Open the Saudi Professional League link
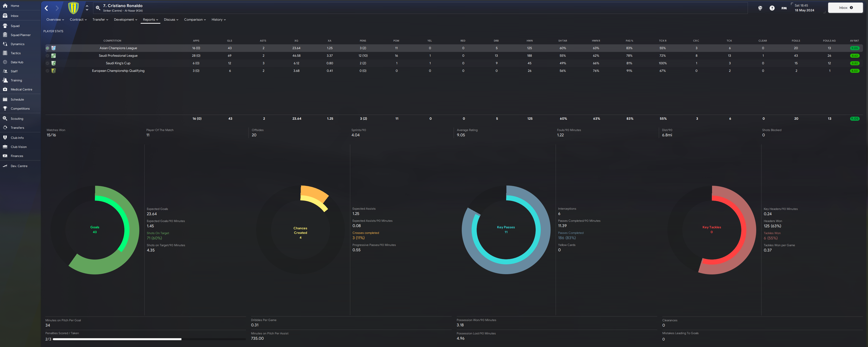This screenshot has width=868, height=347. pyautogui.click(x=118, y=55)
